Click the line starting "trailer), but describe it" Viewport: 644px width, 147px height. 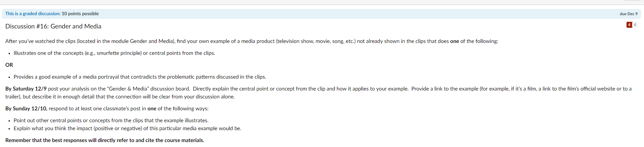coord(120,96)
